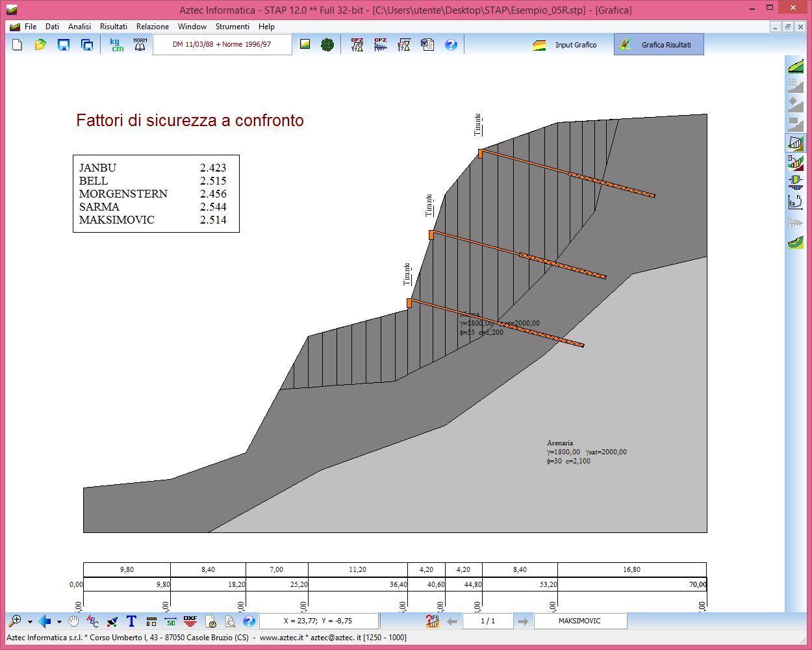Select the blue T text tool
Image resolution: width=812 pixels, height=650 pixels.
point(131,621)
